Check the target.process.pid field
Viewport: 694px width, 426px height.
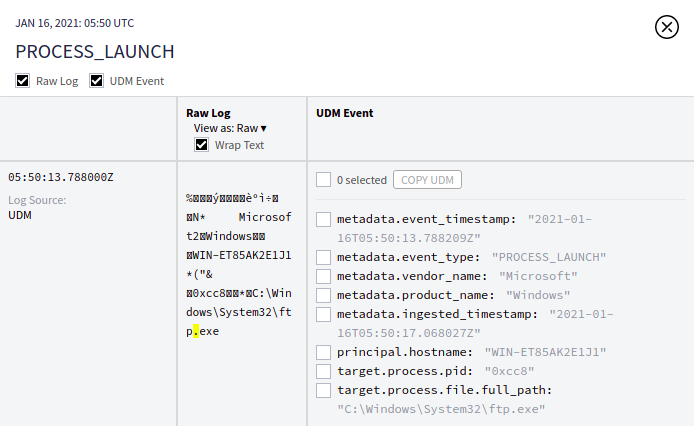[323, 371]
